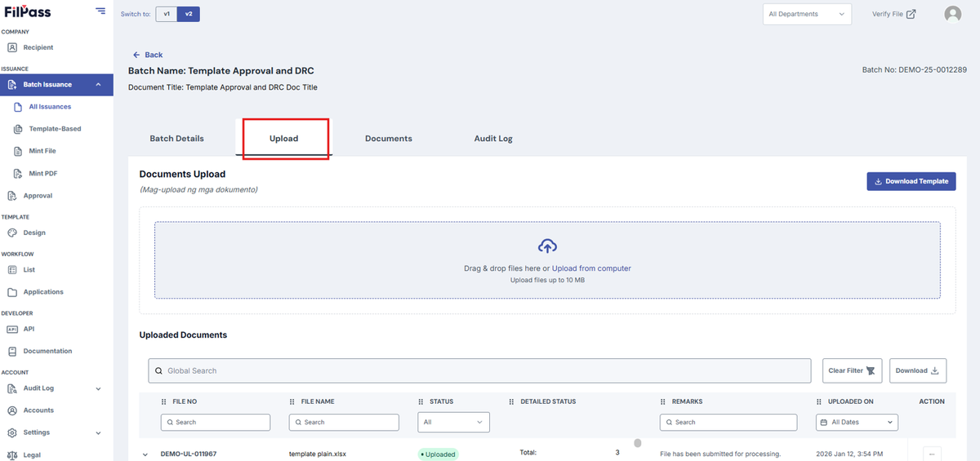Click file name template plain.xlsx
Screen dimensions: 980x461
tap(318, 454)
